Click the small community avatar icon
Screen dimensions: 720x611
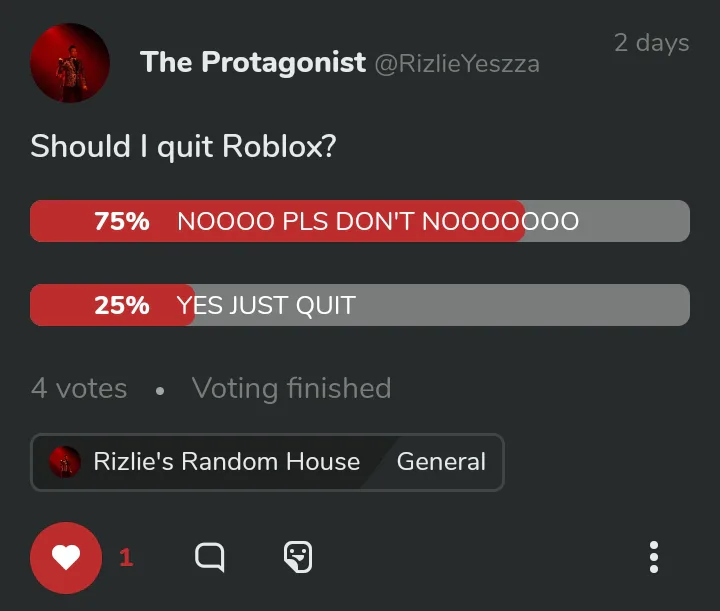click(x=65, y=462)
